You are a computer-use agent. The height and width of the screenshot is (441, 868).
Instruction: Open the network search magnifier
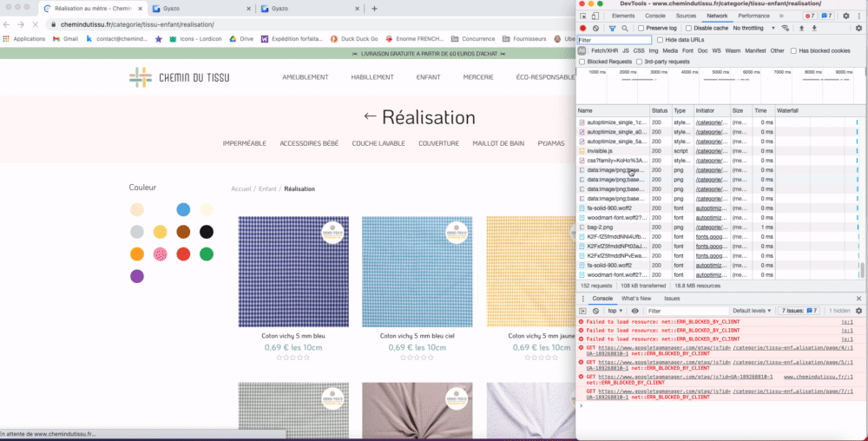(625, 29)
